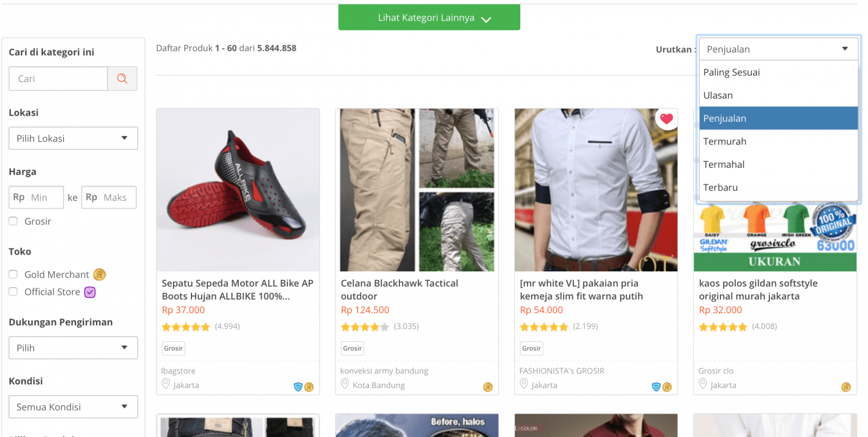Click the Rp 54.000 price
The width and height of the screenshot is (868, 437).
point(541,310)
